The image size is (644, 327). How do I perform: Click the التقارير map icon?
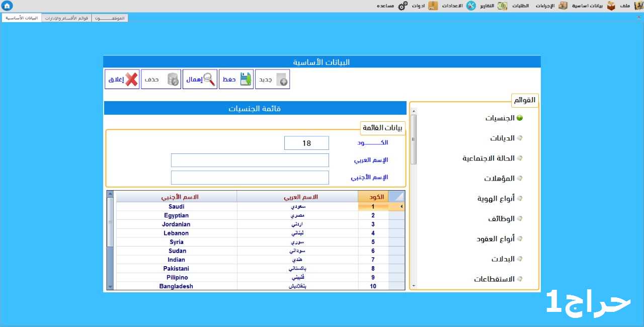click(502, 6)
